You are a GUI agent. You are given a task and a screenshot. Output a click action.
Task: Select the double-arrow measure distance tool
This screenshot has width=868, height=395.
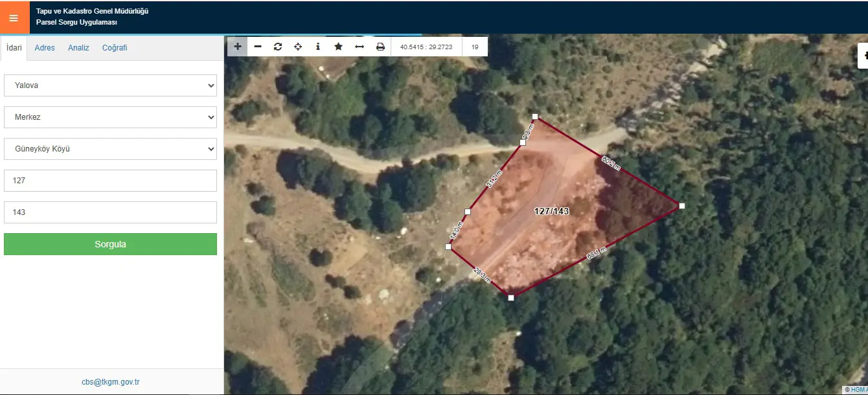click(x=360, y=47)
